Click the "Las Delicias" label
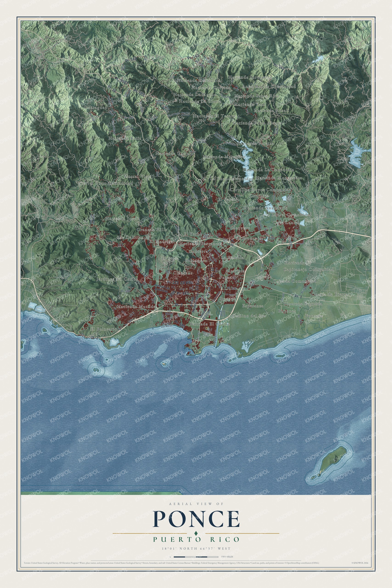 pos(130,237)
